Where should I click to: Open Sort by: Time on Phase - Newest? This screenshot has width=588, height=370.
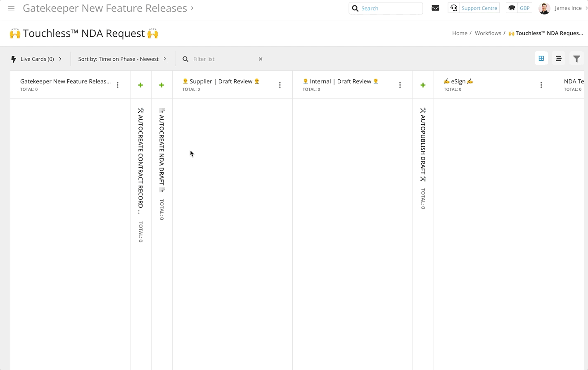coord(122,59)
